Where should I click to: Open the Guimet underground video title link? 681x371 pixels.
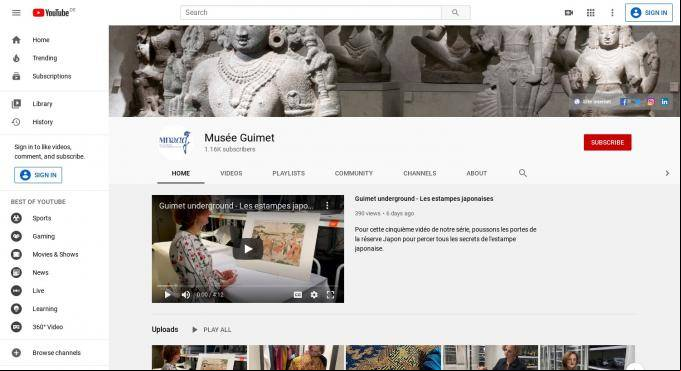coord(424,199)
